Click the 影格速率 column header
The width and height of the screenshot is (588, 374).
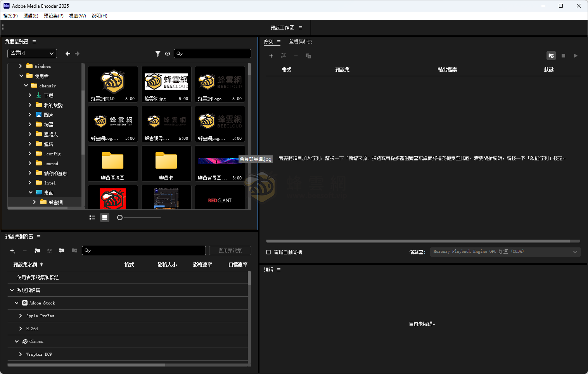pyautogui.click(x=202, y=265)
